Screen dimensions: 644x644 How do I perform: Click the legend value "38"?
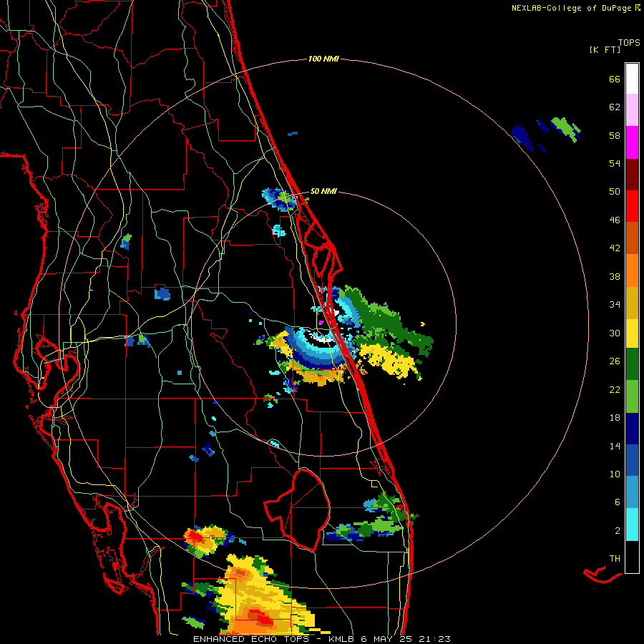[615, 276]
